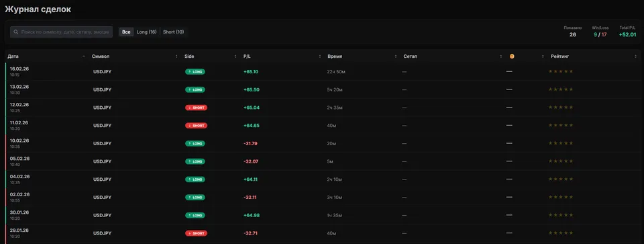Toggle the Дата column sort arrow

[x=84, y=56]
